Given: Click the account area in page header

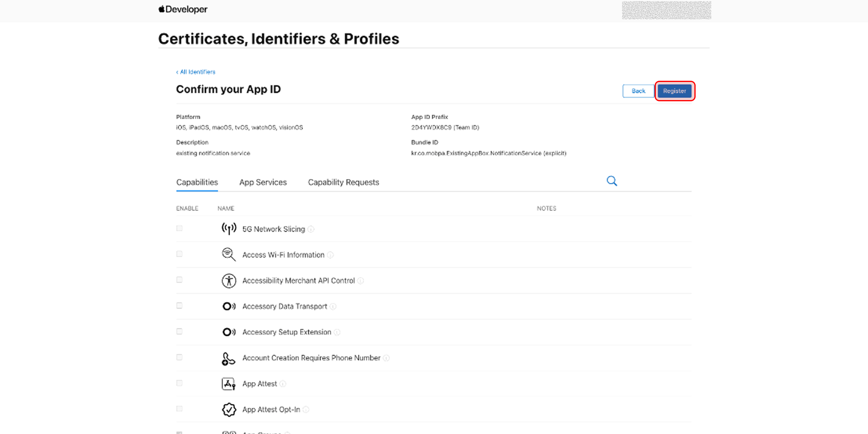Looking at the screenshot, I should pyautogui.click(x=666, y=10).
